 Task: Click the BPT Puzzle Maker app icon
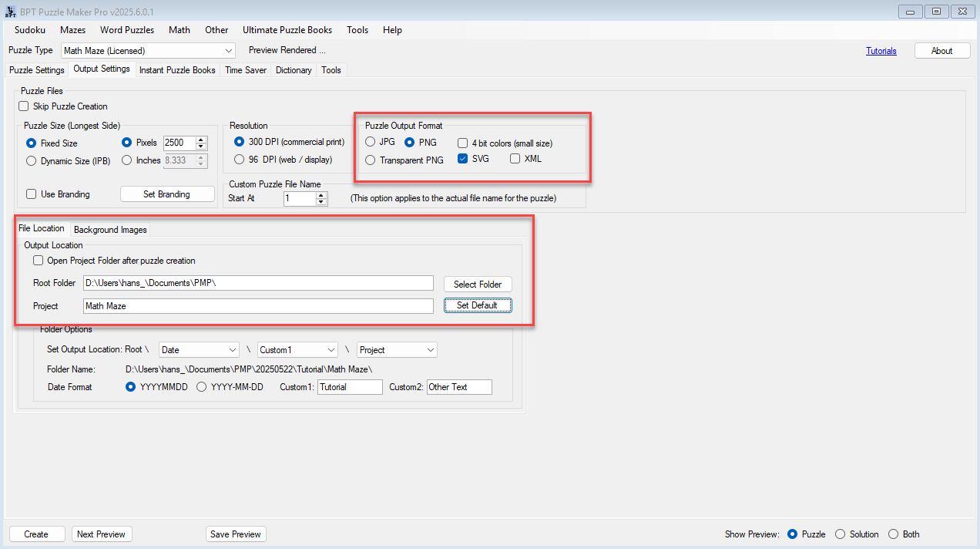10,11
